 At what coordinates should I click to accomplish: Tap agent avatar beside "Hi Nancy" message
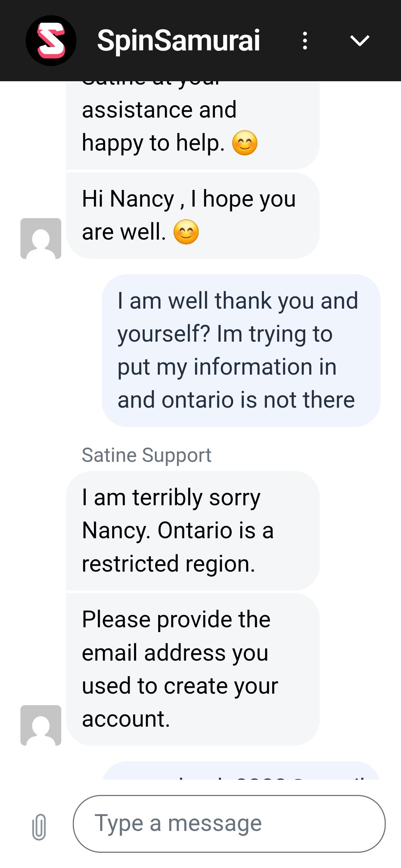pyautogui.click(x=41, y=238)
